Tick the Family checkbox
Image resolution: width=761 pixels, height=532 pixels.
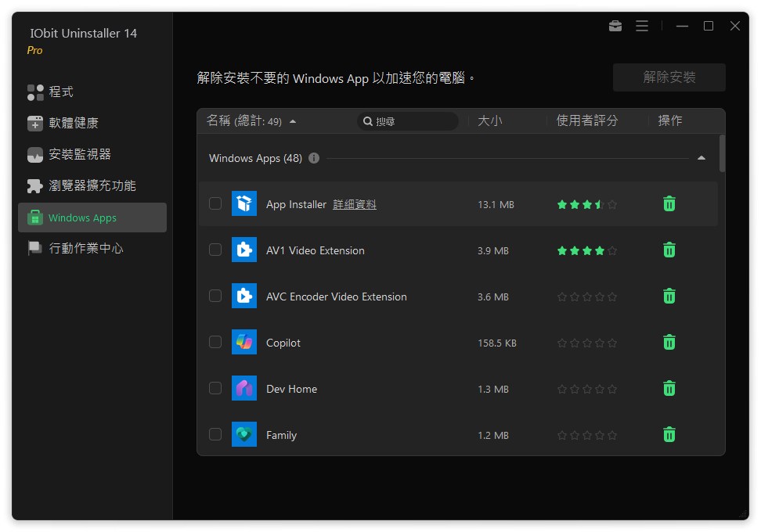215,434
